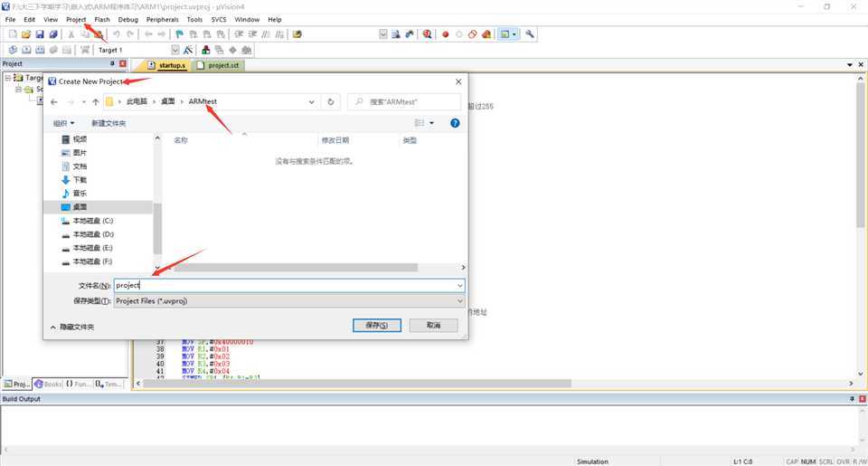The width and height of the screenshot is (868, 466).
Task: Undo the last edit via toolbar
Action: [x=117, y=34]
